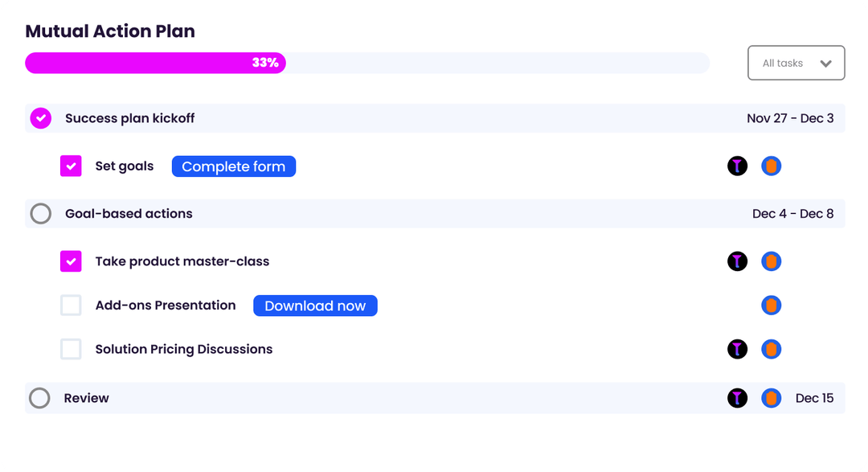
Task: Select the purple avatar on Take product master-class
Action: coord(737,261)
